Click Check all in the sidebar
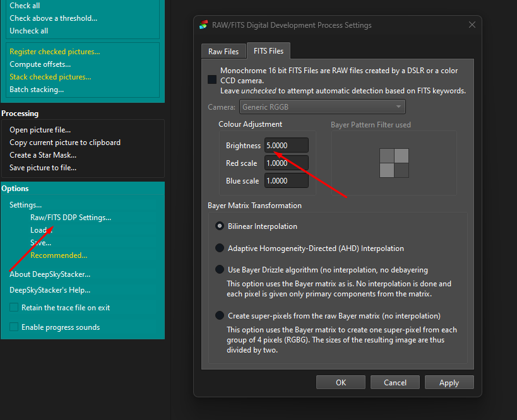Image resolution: width=517 pixels, height=420 pixels. pyautogui.click(x=25, y=6)
